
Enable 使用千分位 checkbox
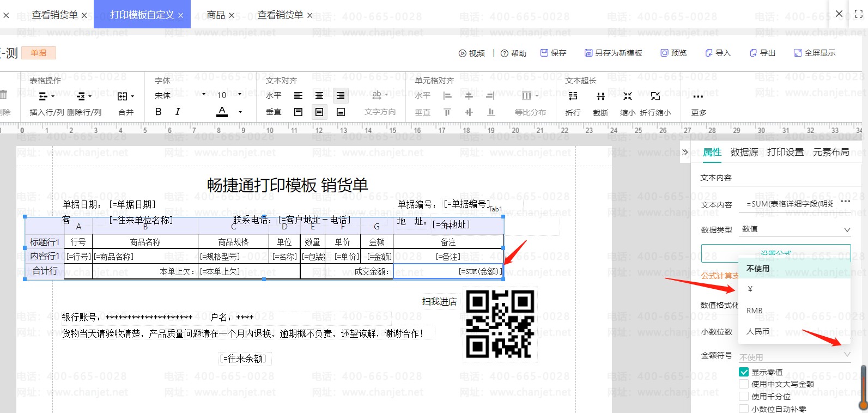(x=744, y=397)
